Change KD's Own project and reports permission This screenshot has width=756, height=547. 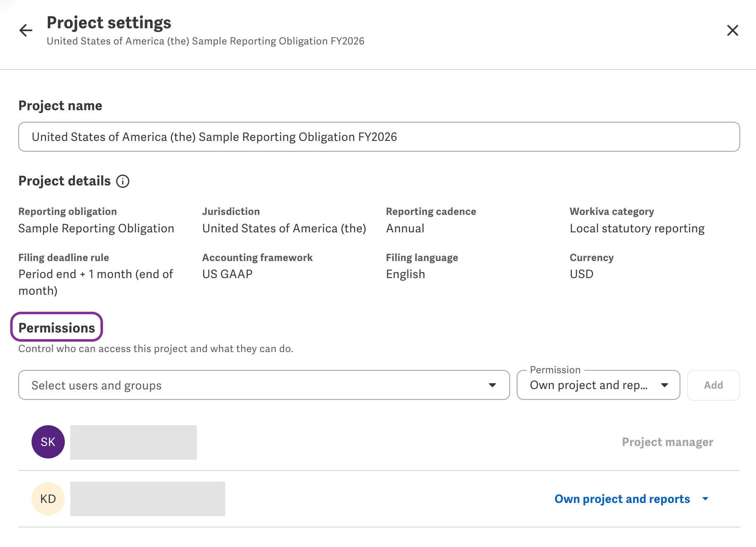631,499
